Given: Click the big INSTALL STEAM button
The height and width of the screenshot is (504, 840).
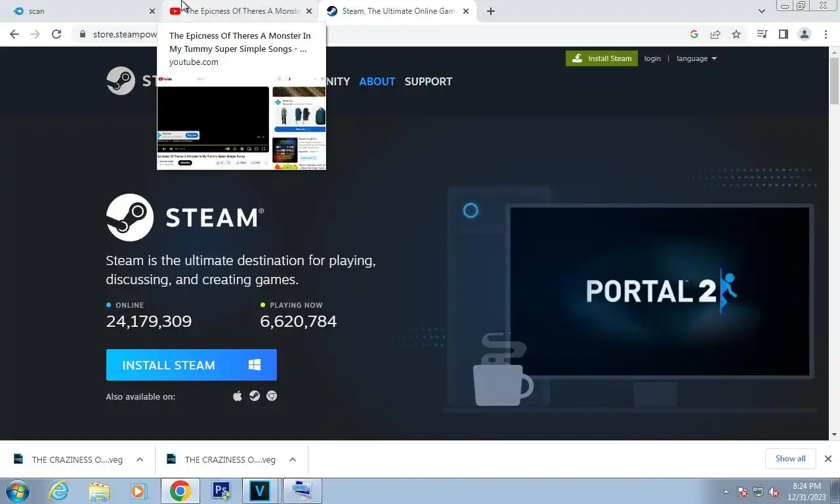Looking at the screenshot, I should tap(192, 365).
